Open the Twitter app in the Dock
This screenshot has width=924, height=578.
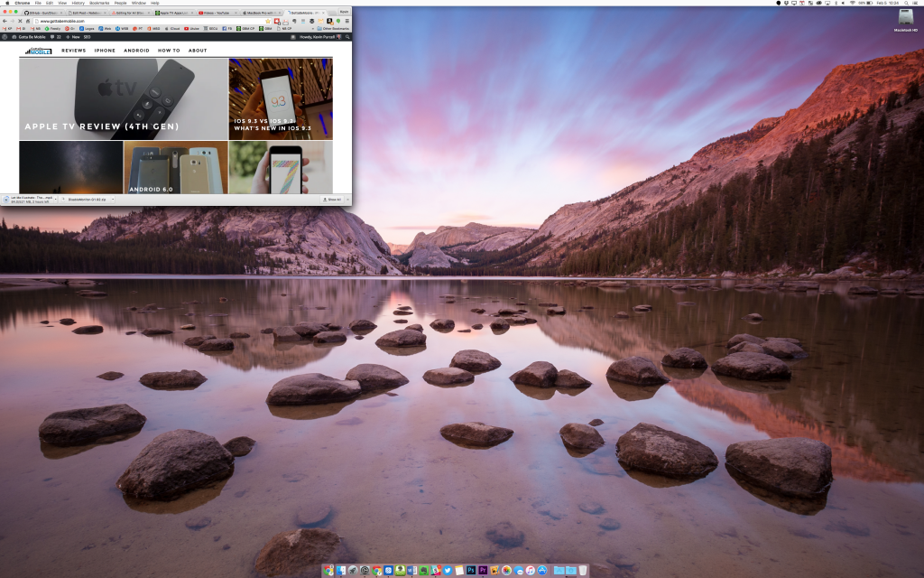click(448, 569)
